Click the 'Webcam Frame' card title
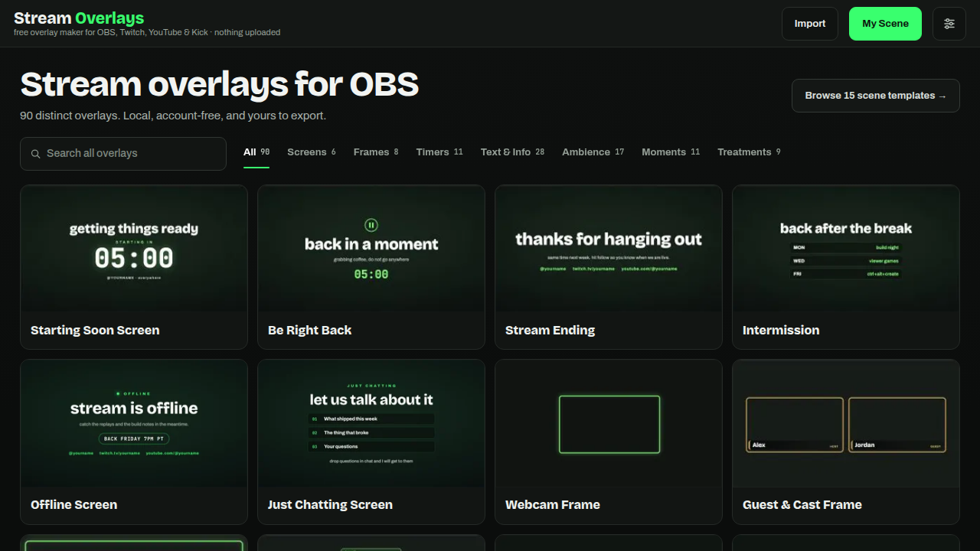Screen dimensions: 980x551 [x=553, y=505]
